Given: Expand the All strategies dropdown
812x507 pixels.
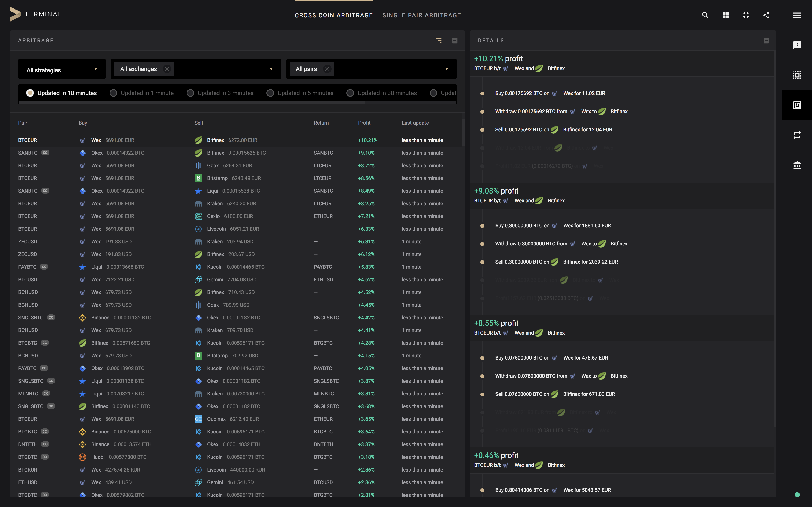Looking at the screenshot, I should point(62,70).
